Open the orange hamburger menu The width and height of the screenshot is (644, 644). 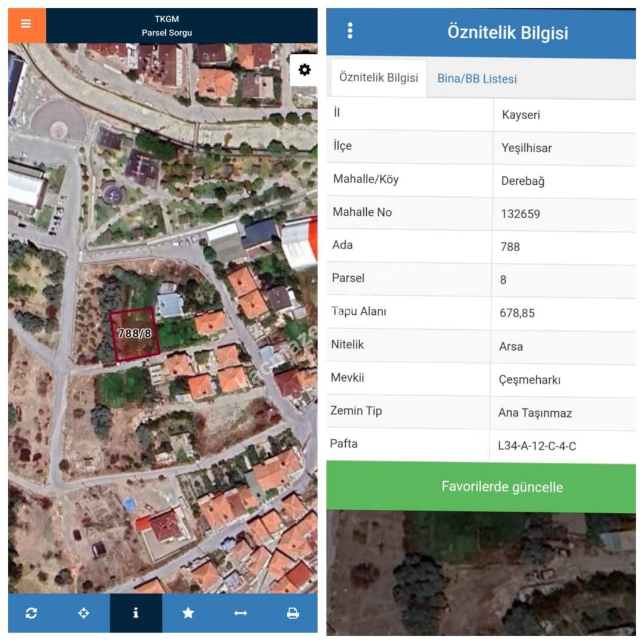(x=26, y=24)
